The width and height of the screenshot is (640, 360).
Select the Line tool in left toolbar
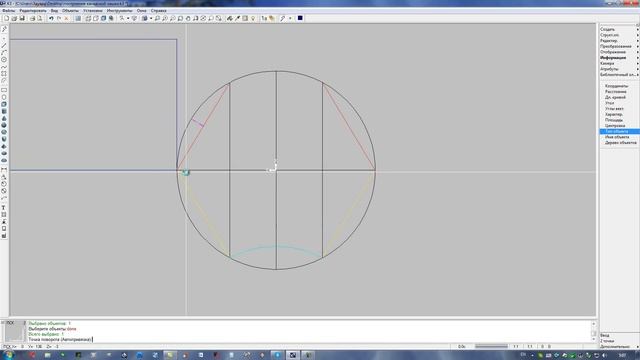[x=4, y=45]
